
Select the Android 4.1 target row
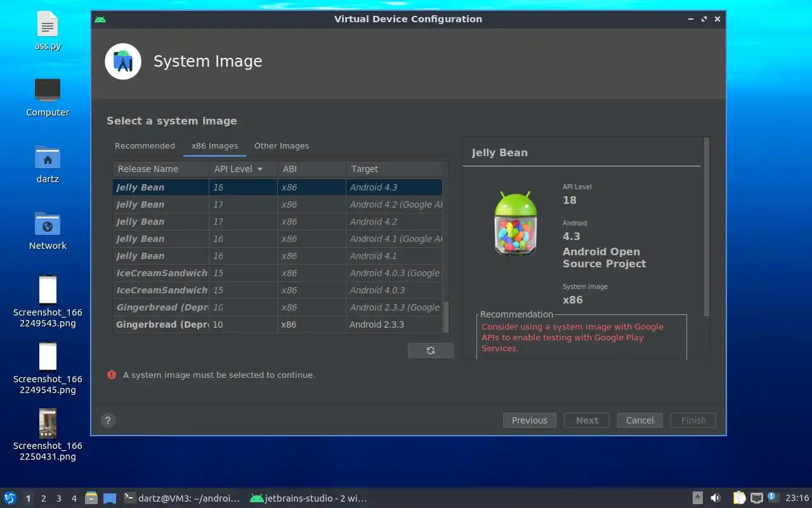[277, 256]
